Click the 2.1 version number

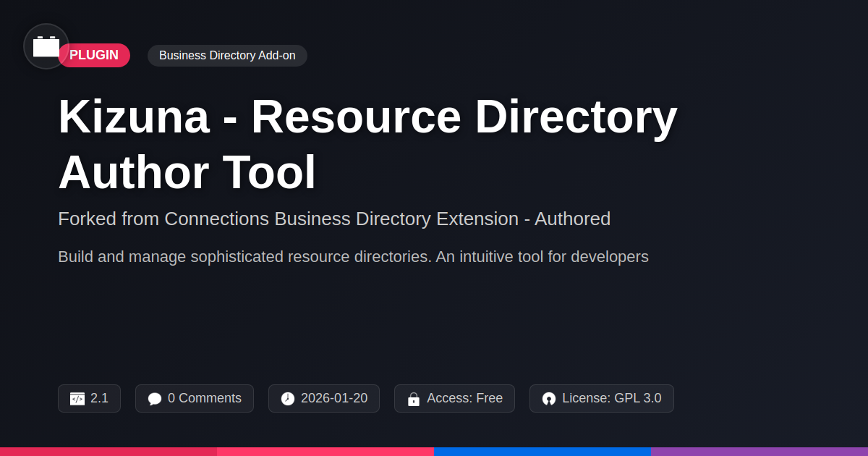99,398
